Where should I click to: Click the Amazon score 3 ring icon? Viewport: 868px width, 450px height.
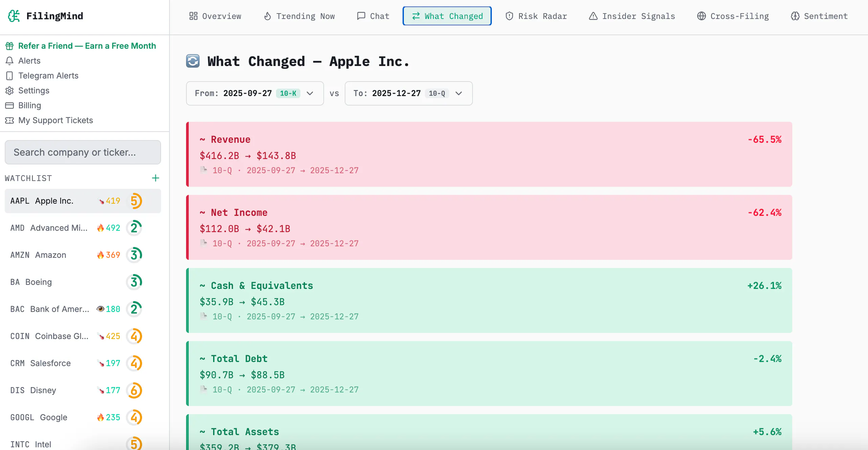click(134, 255)
